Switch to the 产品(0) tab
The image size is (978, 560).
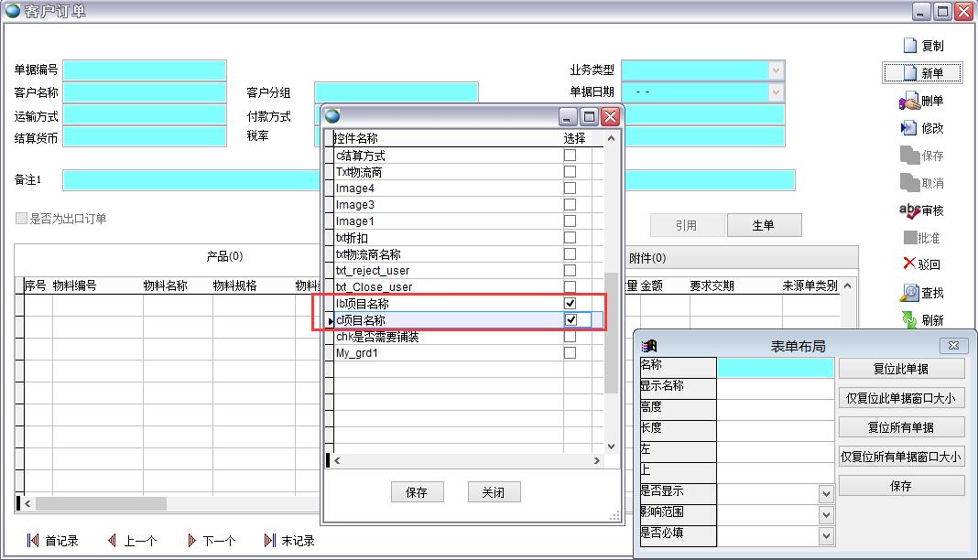pos(224,256)
